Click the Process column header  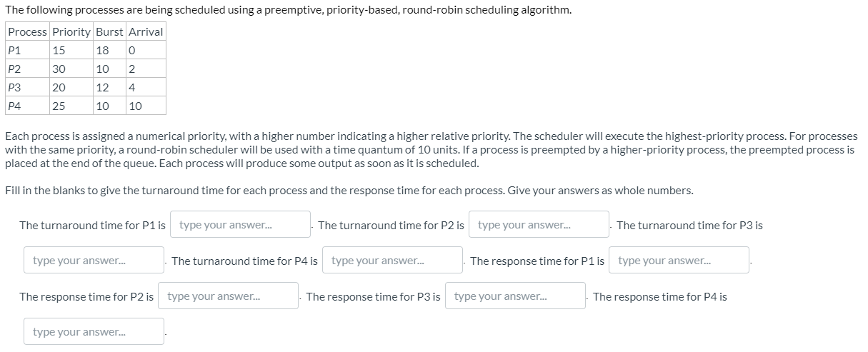(28, 31)
